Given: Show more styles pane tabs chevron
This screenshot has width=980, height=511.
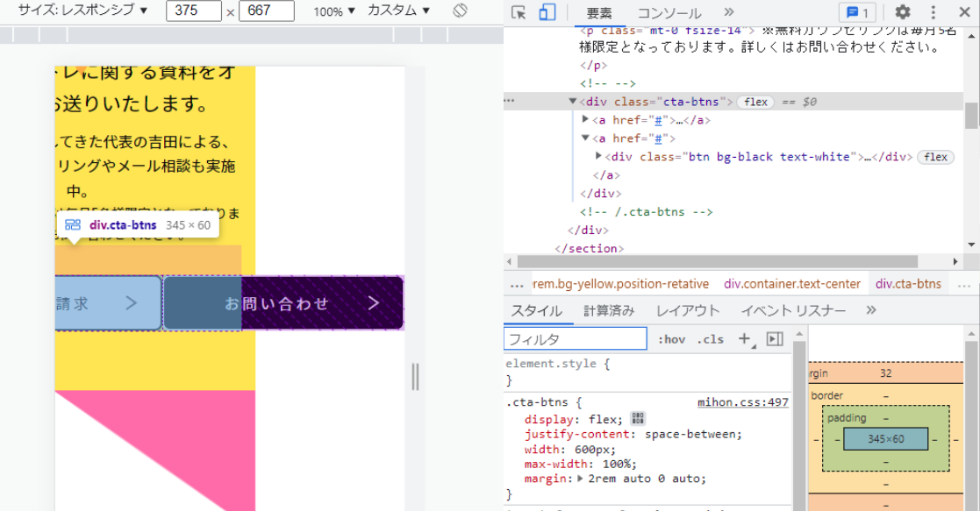Looking at the screenshot, I should [871, 310].
